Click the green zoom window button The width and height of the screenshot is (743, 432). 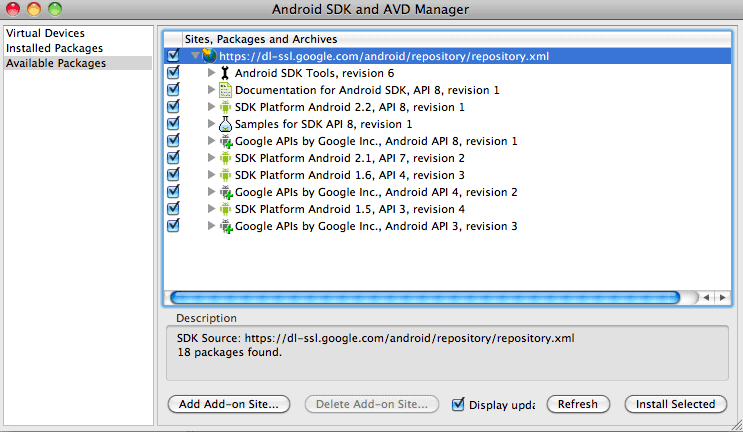pyautogui.click(x=55, y=9)
